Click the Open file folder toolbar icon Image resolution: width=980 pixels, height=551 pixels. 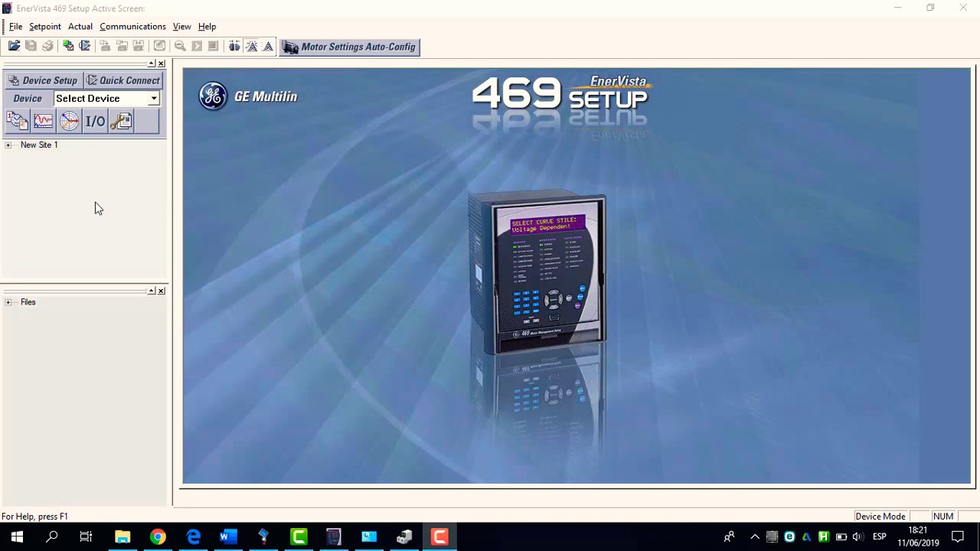(x=14, y=47)
